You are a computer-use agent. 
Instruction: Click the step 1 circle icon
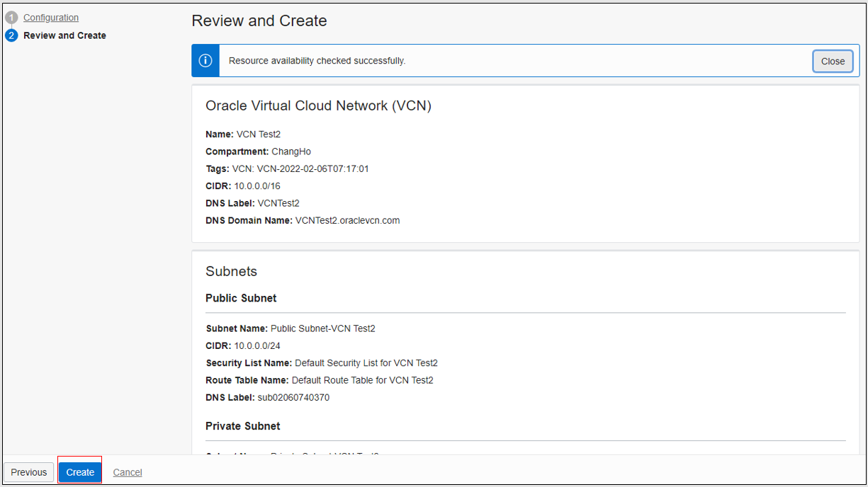click(x=11, y=18)
